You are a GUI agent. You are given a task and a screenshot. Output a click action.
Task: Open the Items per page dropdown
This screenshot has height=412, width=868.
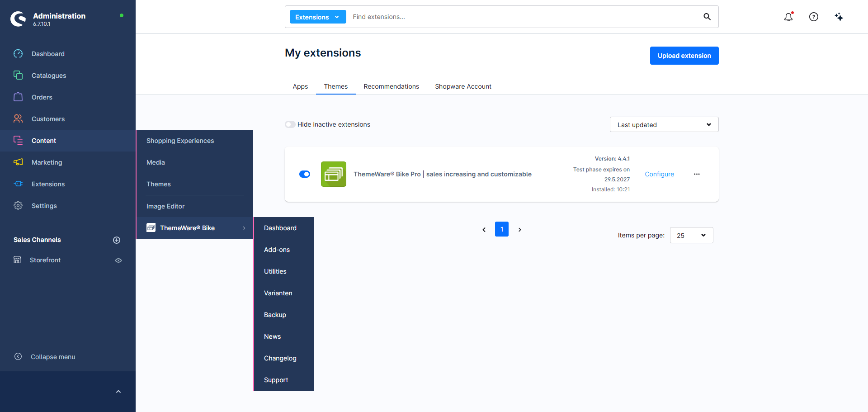point(692,235)
